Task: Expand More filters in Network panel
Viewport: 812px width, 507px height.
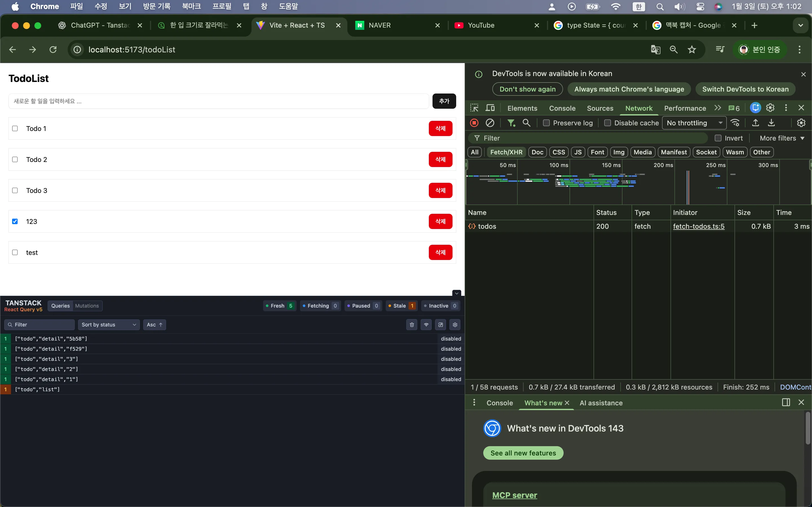Action: (x=781, y=138)
